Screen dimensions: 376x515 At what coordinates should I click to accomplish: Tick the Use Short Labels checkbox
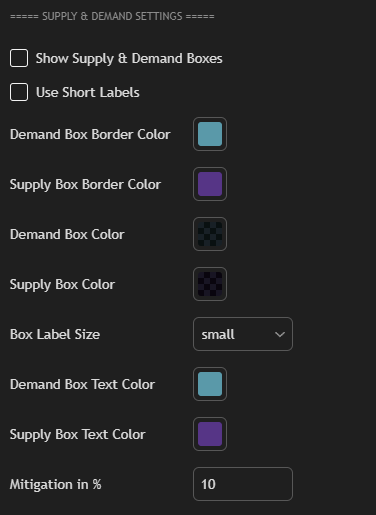coord(19,92)
